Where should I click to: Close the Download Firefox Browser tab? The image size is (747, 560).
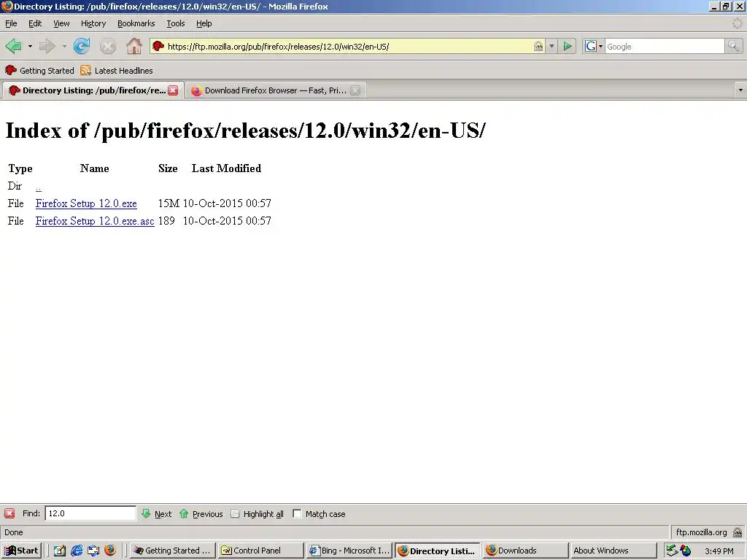coord(355,90)
